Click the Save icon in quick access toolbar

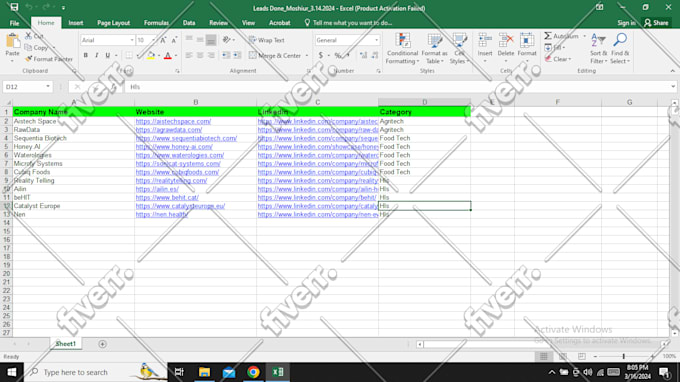(x=14, y=7)
